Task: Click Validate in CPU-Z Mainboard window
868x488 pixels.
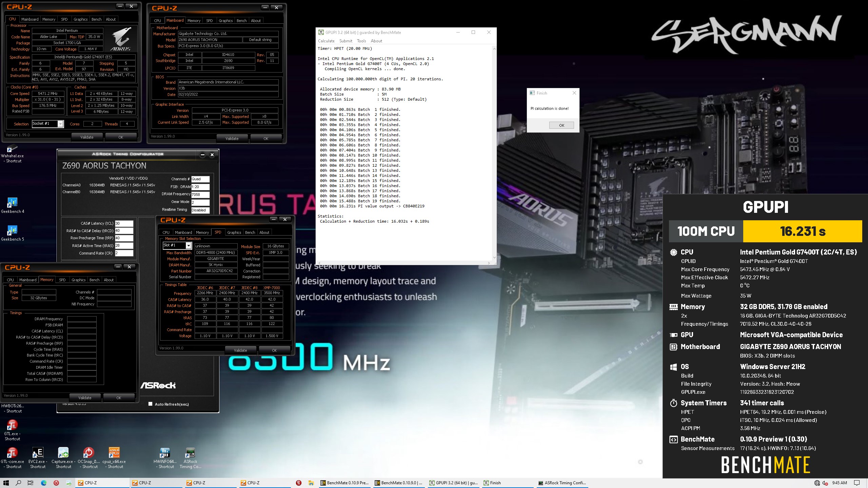Action: pyautogui.click(x=232, y=139)
